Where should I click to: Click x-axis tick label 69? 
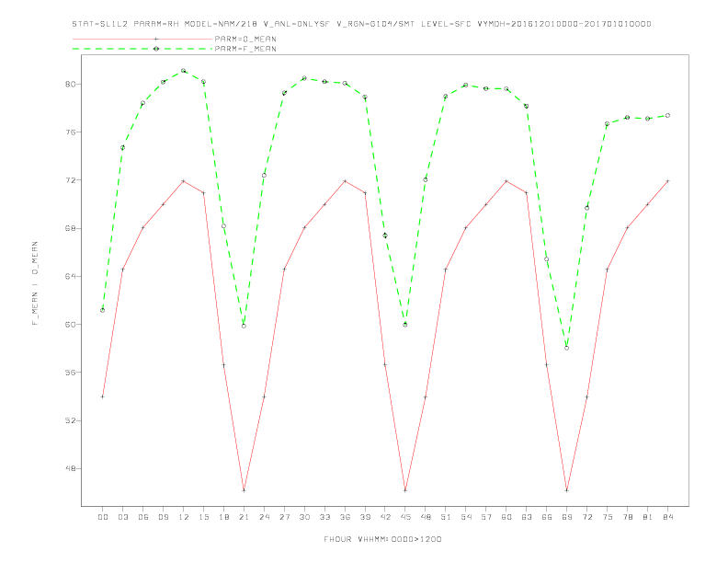point(567,517)
